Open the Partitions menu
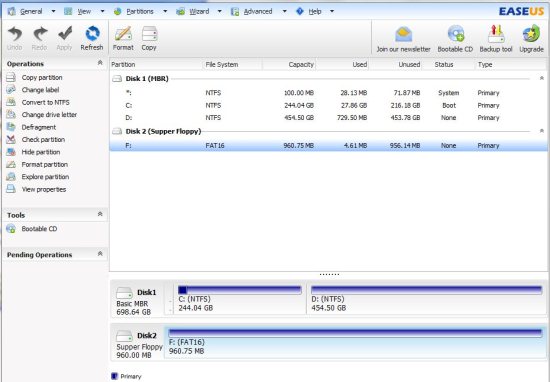The image size is (550, 382). pos(140,12)
